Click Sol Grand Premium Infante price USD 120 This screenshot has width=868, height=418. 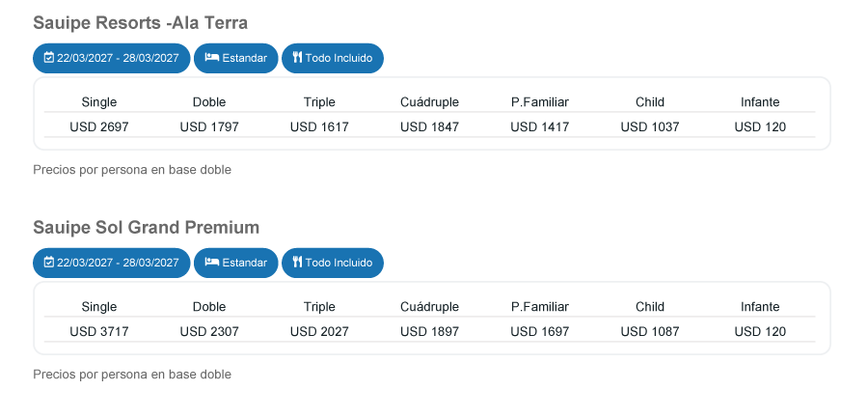pyautogui.click(x=760, y=331)
